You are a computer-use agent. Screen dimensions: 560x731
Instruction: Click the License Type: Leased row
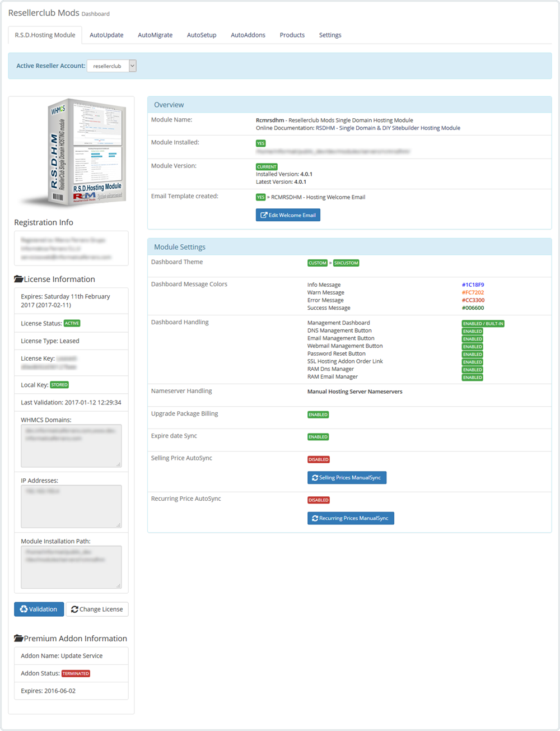71,341
